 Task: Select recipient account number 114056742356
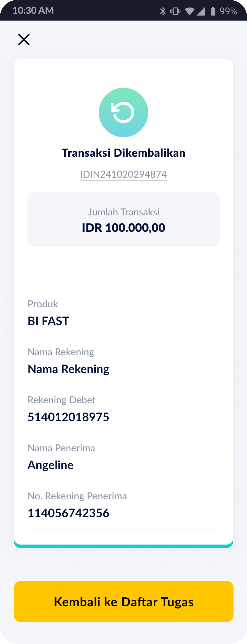tap(68, 513)
